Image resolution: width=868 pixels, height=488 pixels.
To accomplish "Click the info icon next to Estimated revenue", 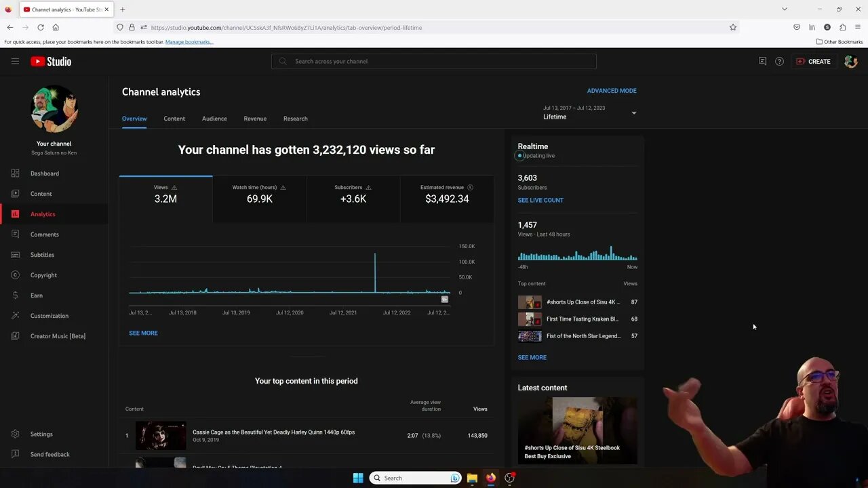I will pos(470,188).
